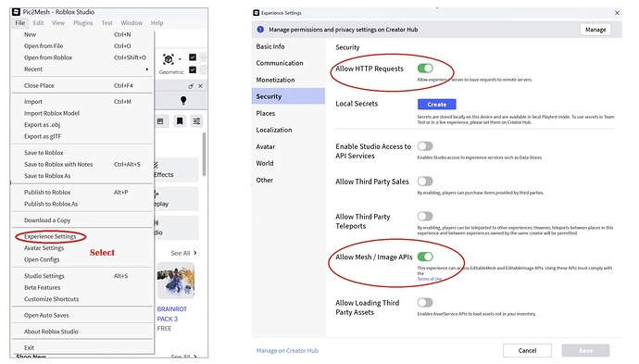Click the Manage button in banner
Screen dimensions: 639x364
595,30
